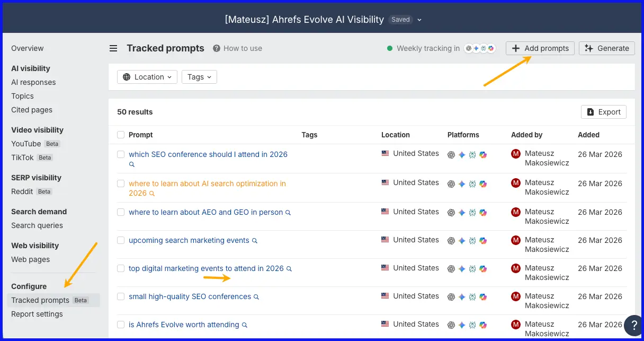The image size is (644, 341).
Task: Click Copilot platform icon in 'small high-quality SEO conferences' row
Action: [x=483, y=297]
